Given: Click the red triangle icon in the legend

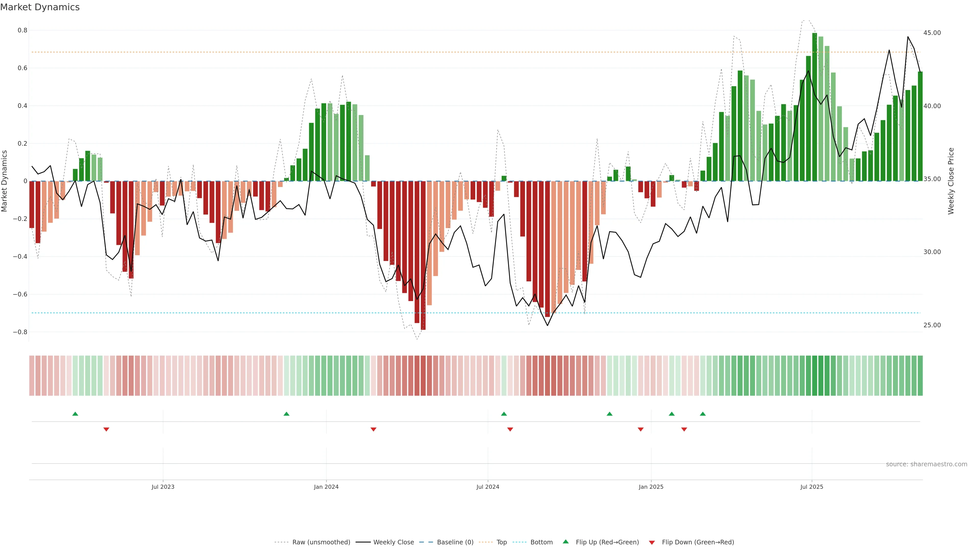Looking at the screenshot, I should click(x=652, y=542).
